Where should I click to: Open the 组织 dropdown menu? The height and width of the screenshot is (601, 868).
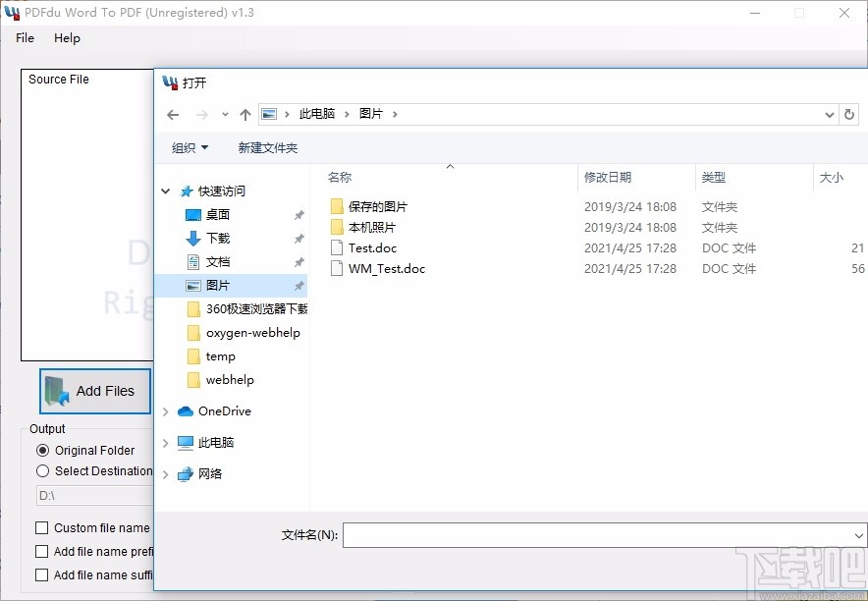(x=189, y=145)
